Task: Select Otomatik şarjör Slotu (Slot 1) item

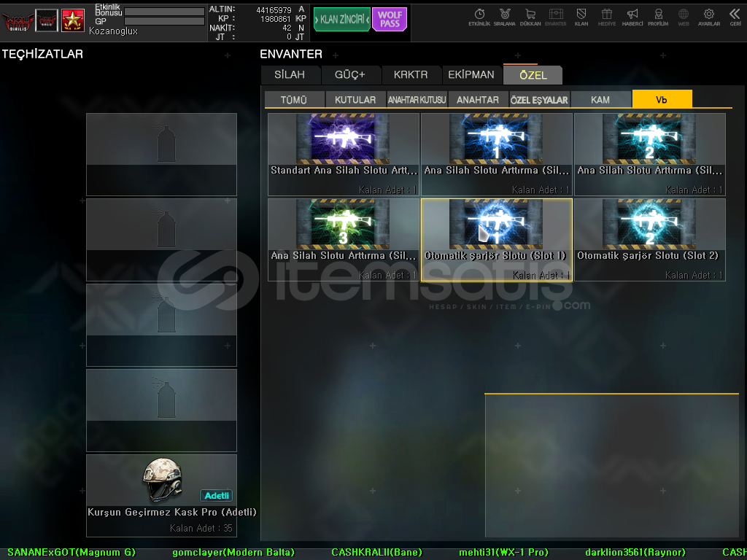Action: click(x=496, y=239)
